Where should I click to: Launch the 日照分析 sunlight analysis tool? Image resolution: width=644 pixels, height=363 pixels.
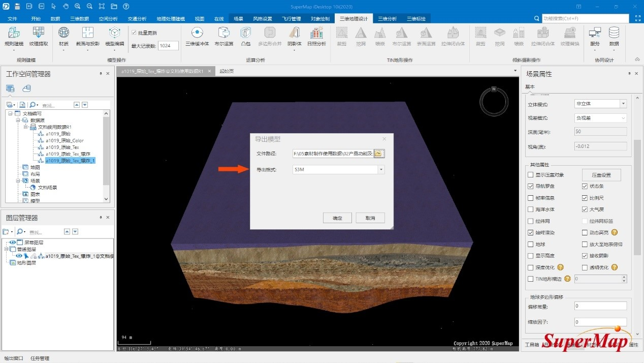[x=316, y=37]
